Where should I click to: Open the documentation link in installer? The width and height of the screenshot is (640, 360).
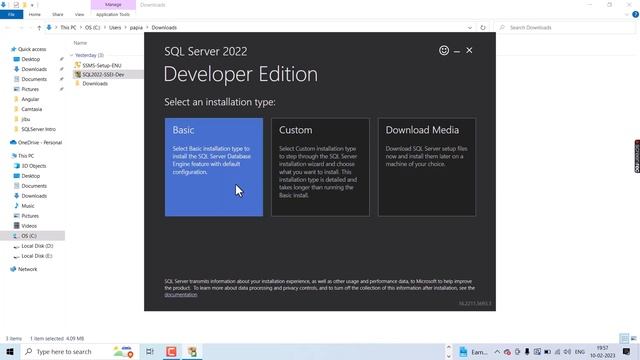click(x=180, y=295)
